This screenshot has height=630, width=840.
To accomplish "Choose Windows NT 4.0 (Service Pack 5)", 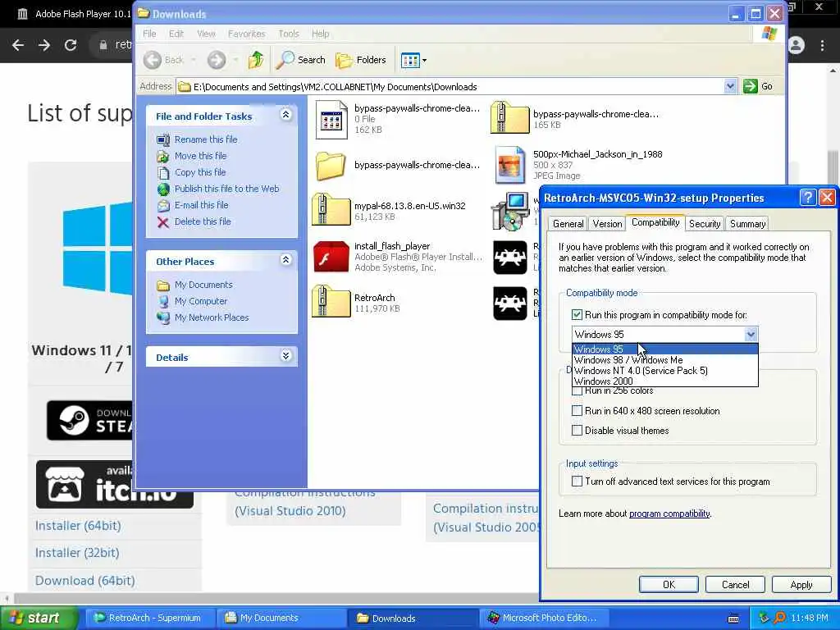I will pos(664,371).
